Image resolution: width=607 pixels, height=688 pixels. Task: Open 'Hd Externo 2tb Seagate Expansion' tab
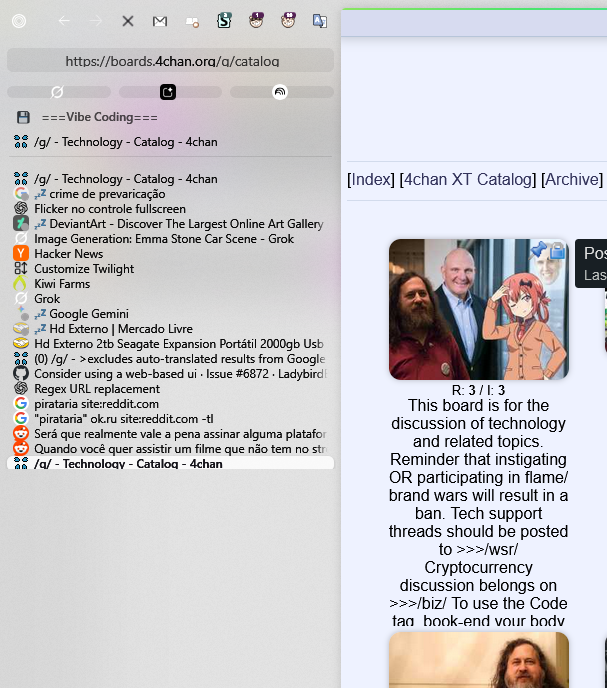tap(170, 344)
